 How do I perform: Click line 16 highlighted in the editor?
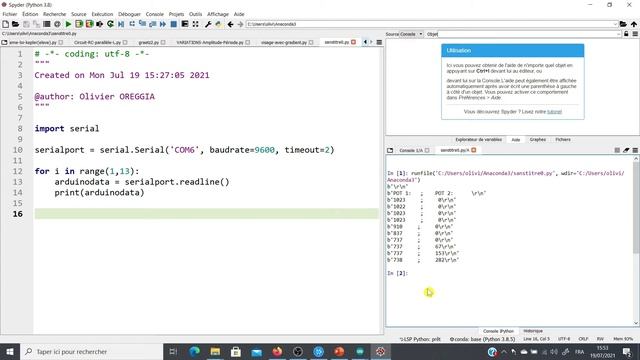point(207,214)
